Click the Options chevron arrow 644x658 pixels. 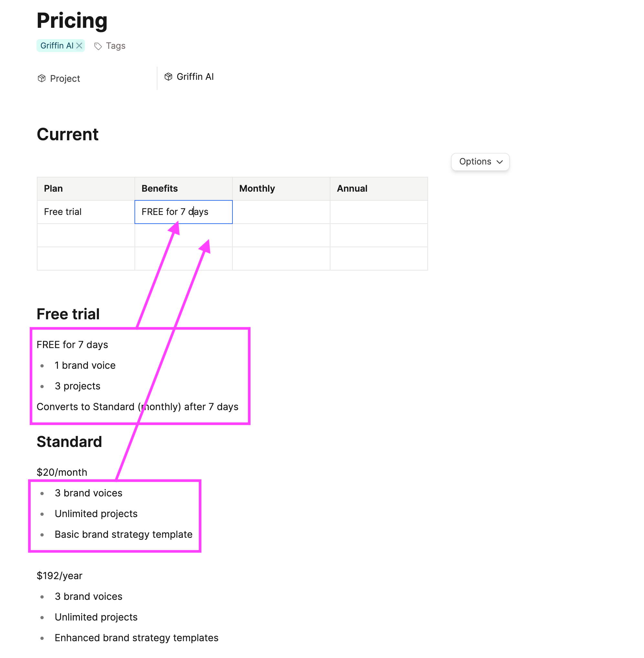coord(499,162)
